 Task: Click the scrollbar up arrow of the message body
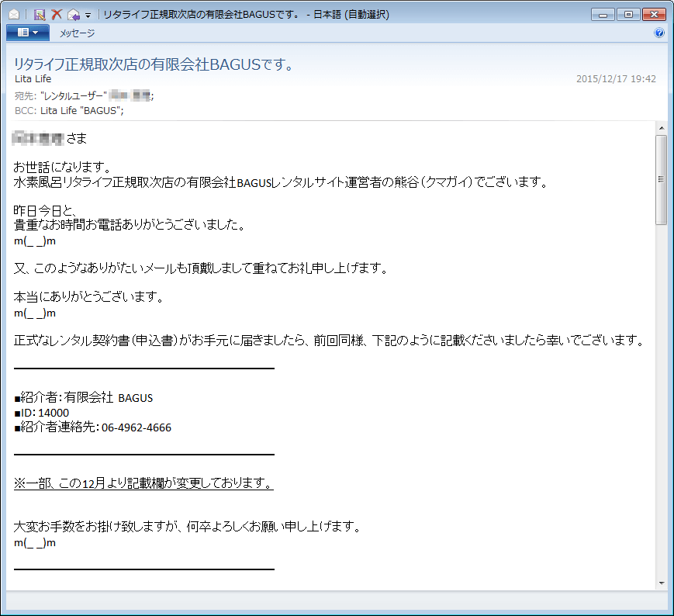662,128
